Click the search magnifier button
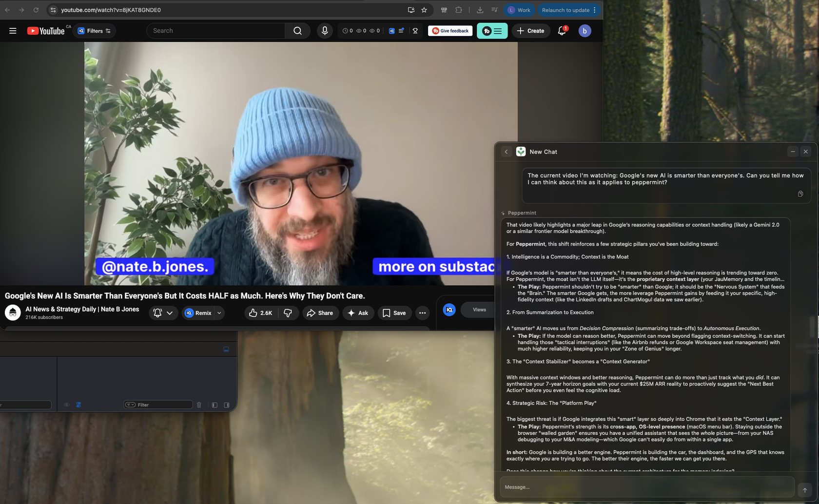Screen dimensions: 819x504 click(297, 31)
